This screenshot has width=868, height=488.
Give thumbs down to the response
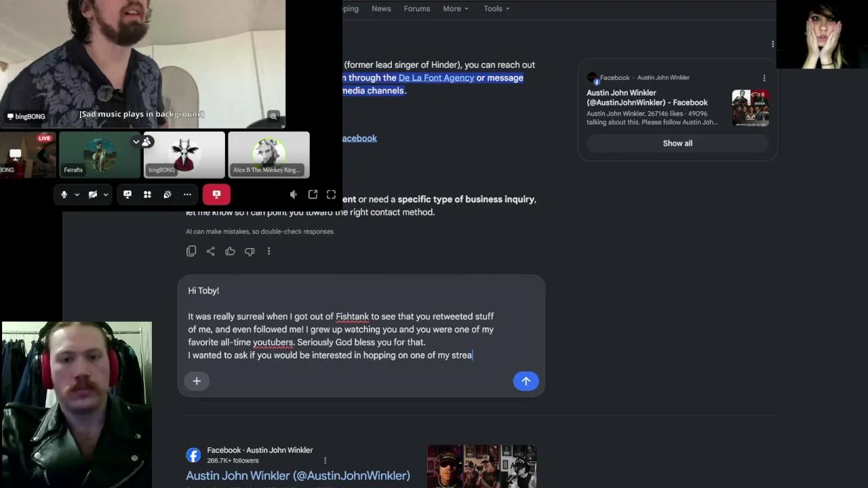click(x=250, y=251)
